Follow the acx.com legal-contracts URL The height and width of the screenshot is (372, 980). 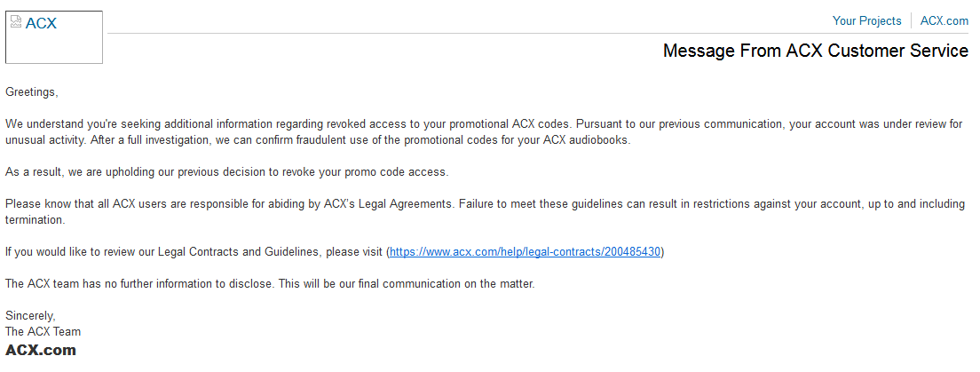pyautogui.click(x=525, y=252)
